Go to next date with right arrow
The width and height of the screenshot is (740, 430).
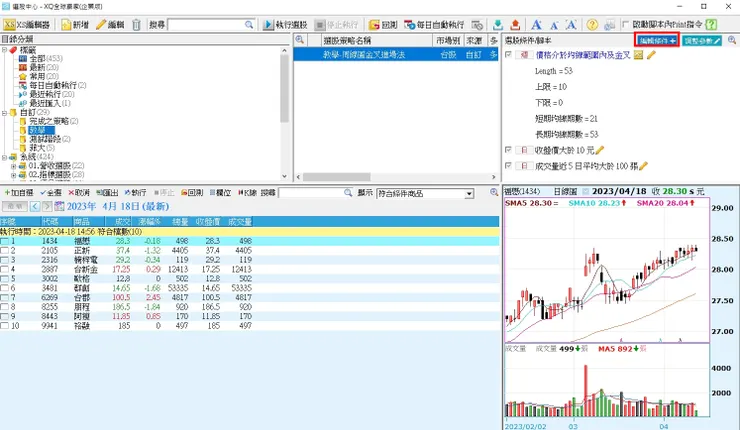pos(47,206)
